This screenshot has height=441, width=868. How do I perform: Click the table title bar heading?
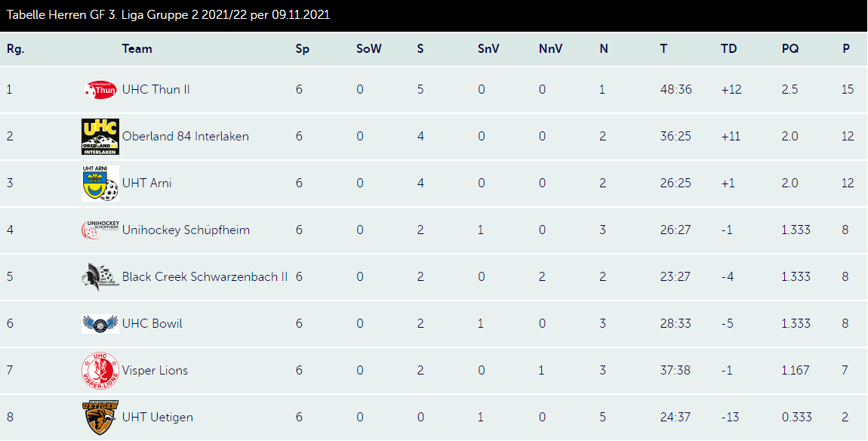(x=168, y=15)
